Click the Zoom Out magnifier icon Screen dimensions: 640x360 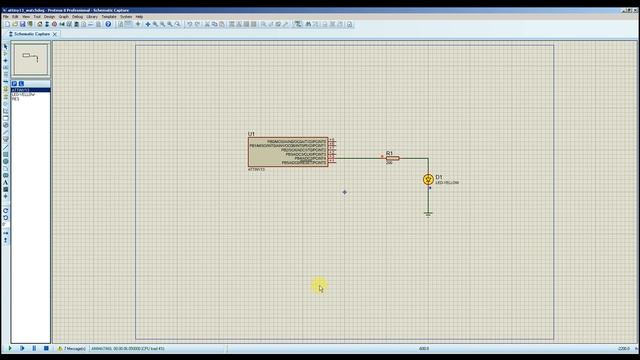(x=162, y=24)
